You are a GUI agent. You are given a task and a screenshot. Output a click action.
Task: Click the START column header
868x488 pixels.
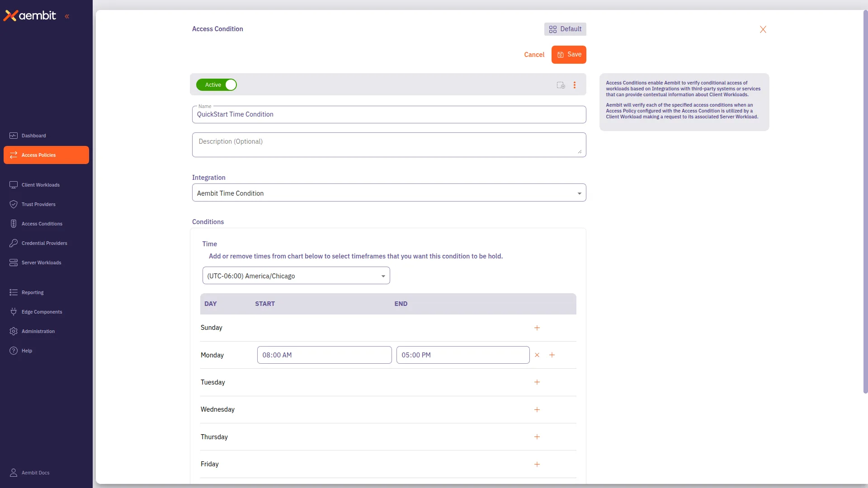265,304
